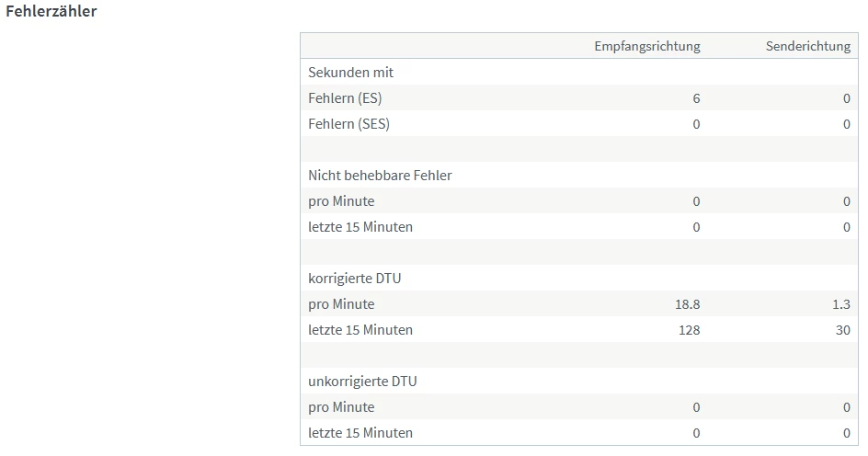Click 'letzte 15 Minuten' under unkorrigierte DTU

pos(360,433)
